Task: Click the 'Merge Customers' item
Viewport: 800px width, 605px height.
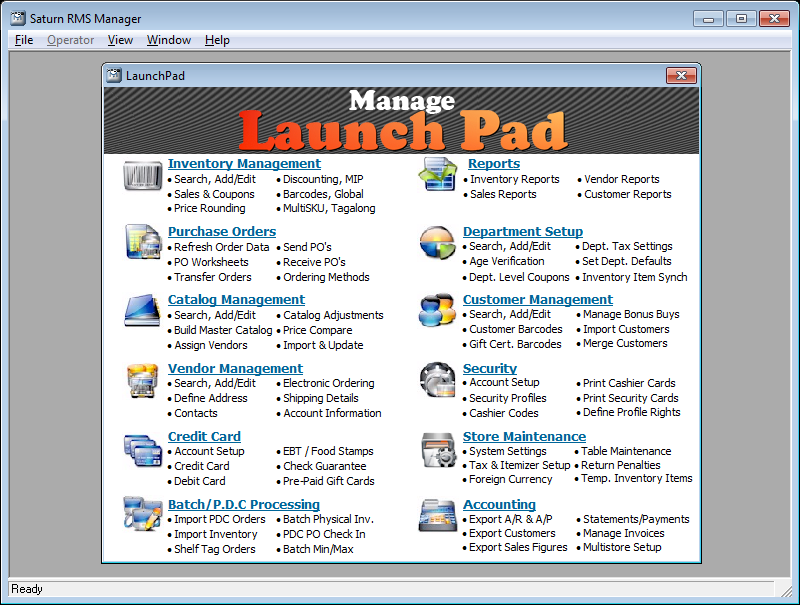Action: click(x=625, y=344)
